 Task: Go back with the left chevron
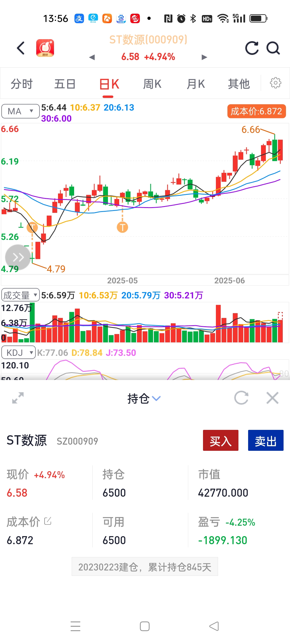pos(21,48)
